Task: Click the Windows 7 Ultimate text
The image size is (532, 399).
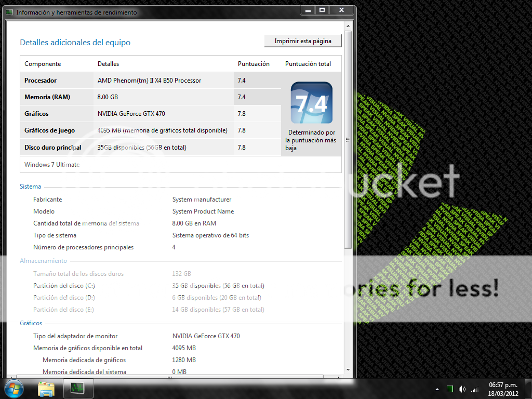Action: point(52,165)
